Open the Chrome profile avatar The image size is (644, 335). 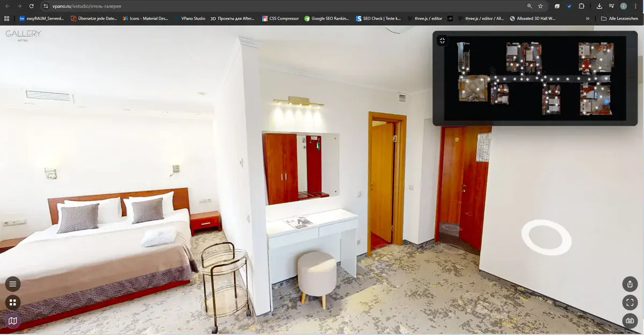pos(624,6)
